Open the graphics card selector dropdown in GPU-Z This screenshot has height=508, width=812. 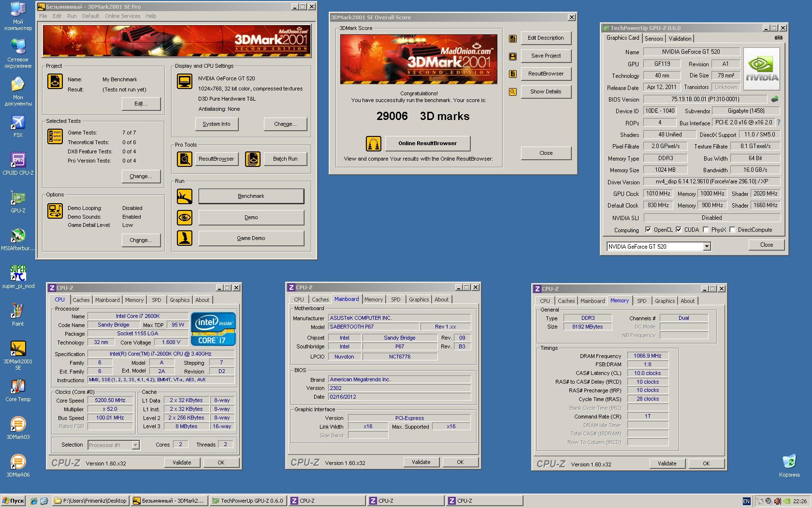(707, 247)
